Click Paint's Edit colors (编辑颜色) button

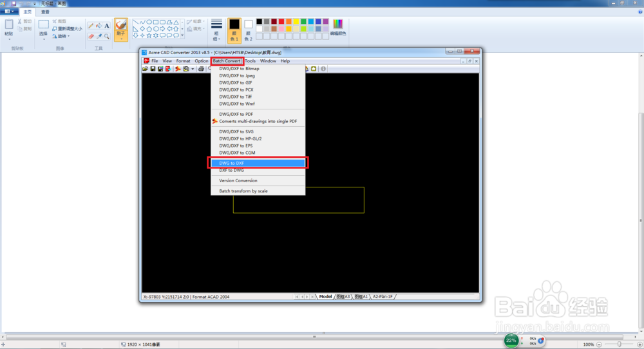tap(338, 28)
